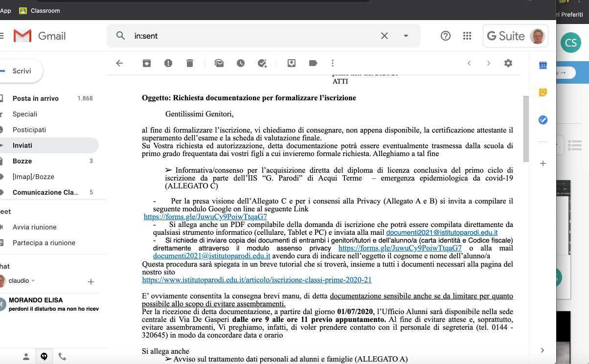
Task: Go to the newer message arrow
Action: tap(469, 63)
